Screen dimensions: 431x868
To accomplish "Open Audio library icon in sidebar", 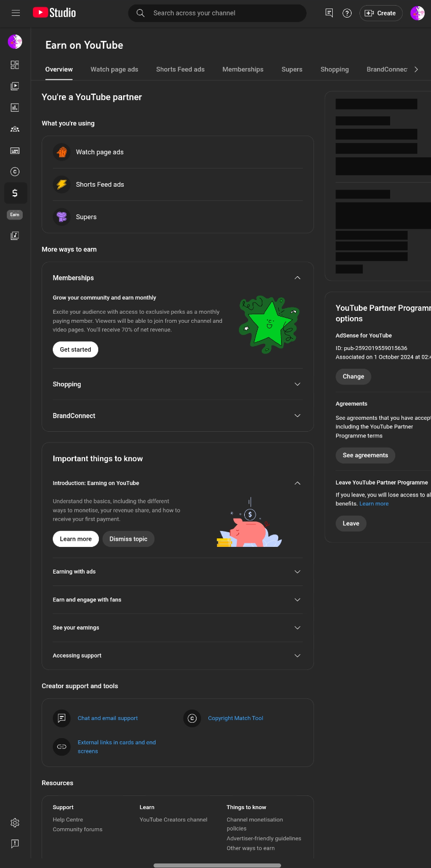I will pyautogui.click(x=15, y=235).
